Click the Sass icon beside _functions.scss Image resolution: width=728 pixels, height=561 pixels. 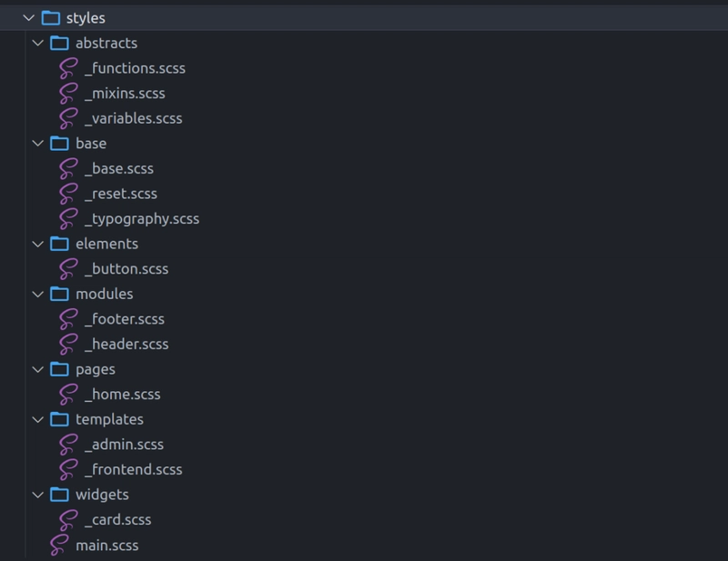coord(68,68)
